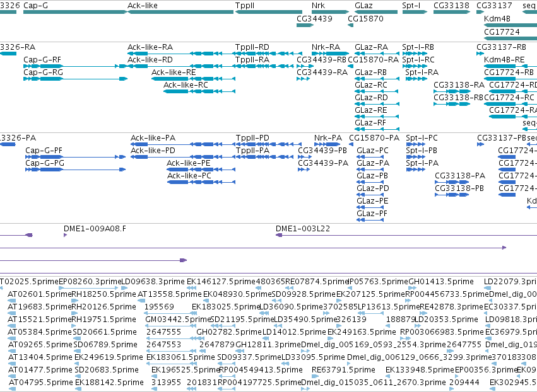Click the CG34439 gene label

coord(314,18)
